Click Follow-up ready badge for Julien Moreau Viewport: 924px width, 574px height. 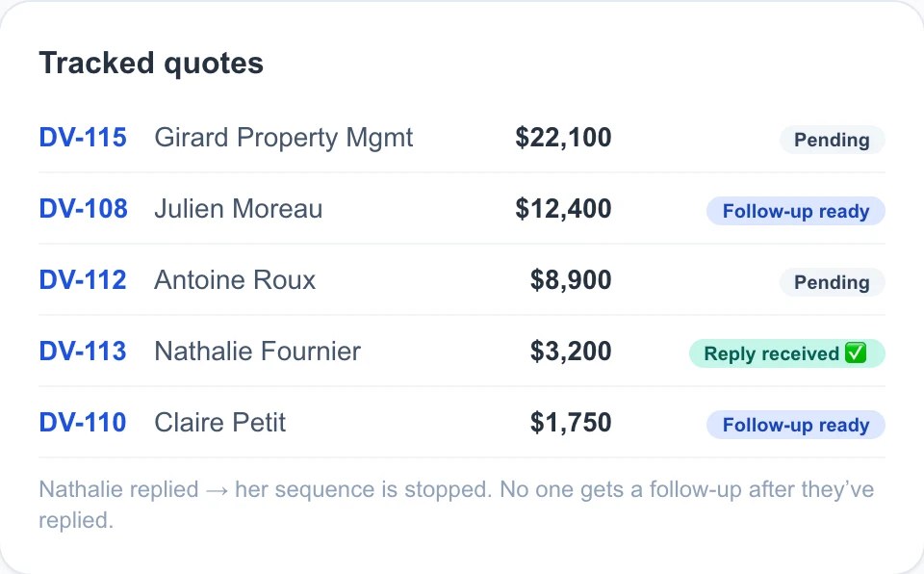click(796, 211)
